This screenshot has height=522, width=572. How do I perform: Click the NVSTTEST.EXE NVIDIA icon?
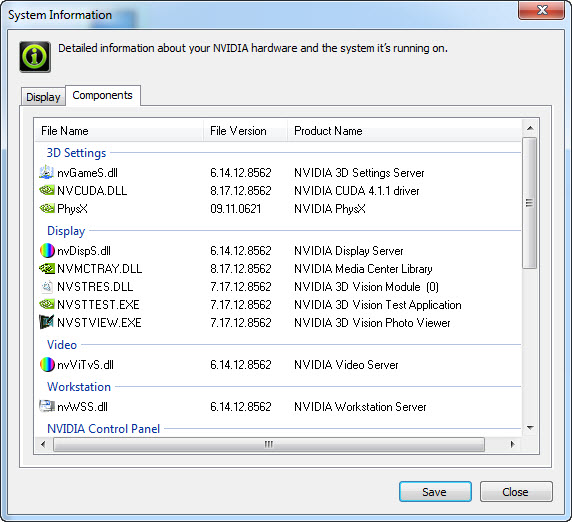[46, 304]
